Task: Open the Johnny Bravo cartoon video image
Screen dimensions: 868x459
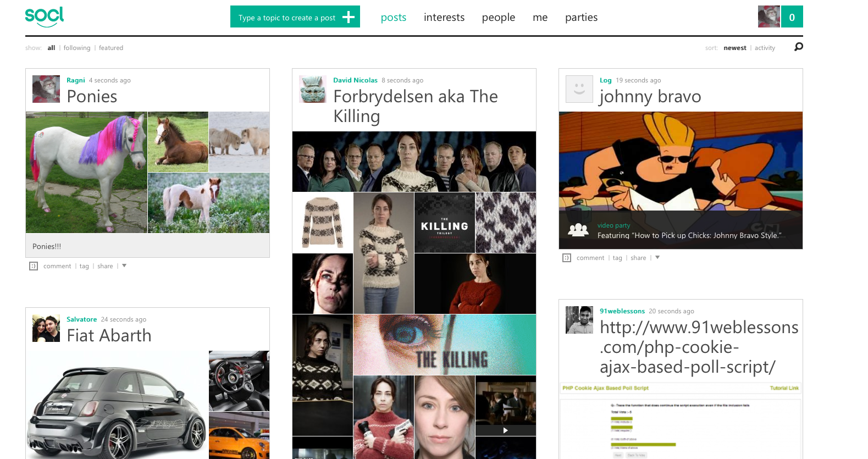Action: [681, 180]
